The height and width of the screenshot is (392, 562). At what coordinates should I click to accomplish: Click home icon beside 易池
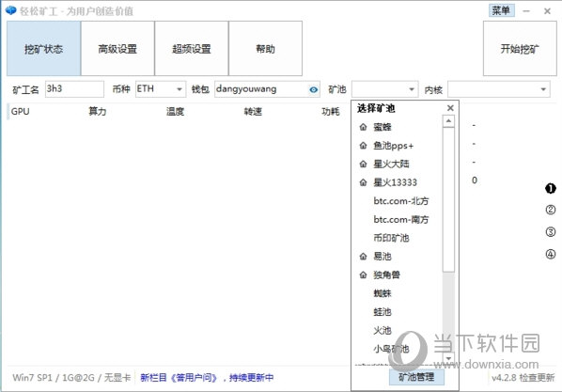coord(363,256)
